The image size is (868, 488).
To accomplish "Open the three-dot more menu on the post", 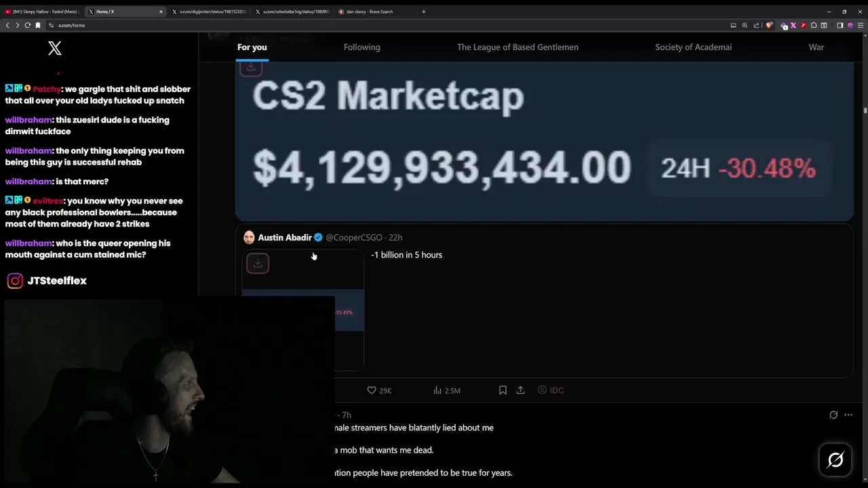I will pyautogui.click(x=848, y=415).
